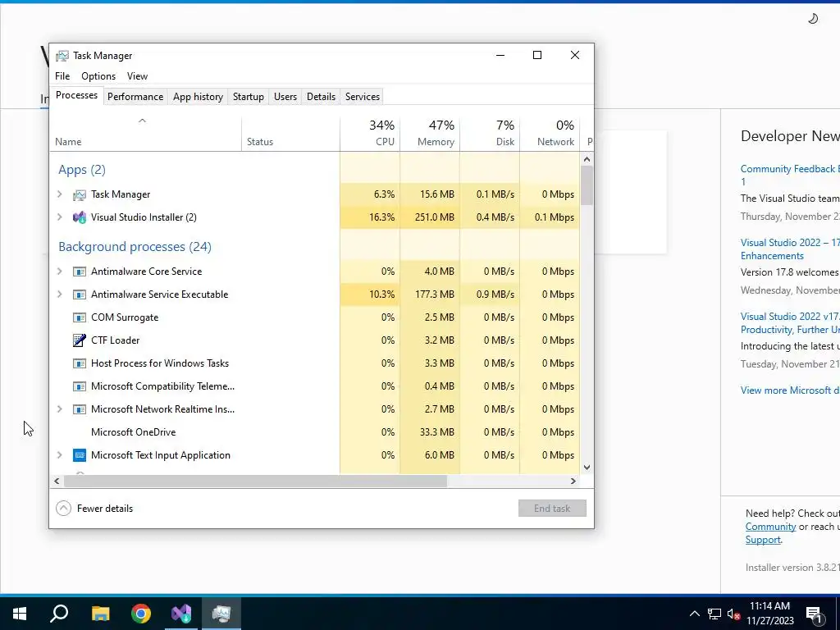Expand Visual Studio Installer (2) process group

[x=59, y=217]
